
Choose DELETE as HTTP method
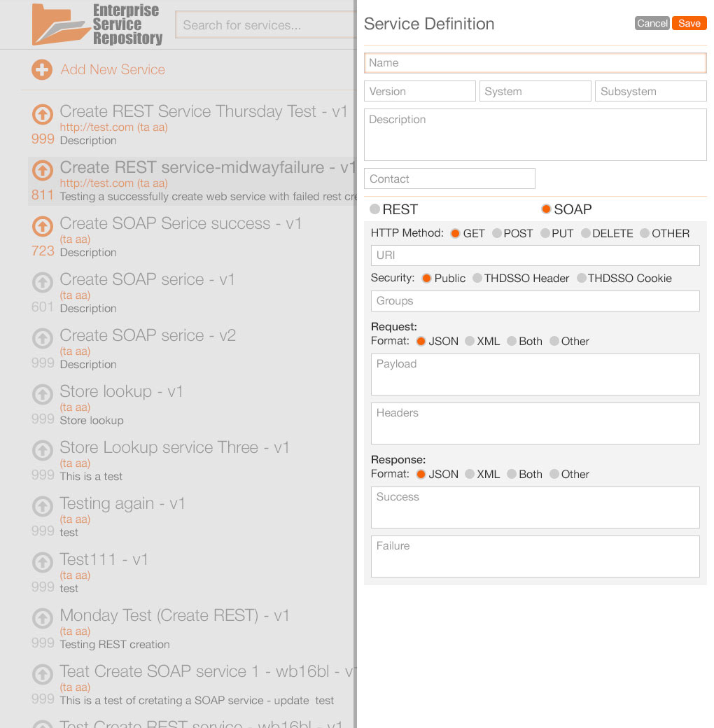pyautogui.click(x=586, y=233)
